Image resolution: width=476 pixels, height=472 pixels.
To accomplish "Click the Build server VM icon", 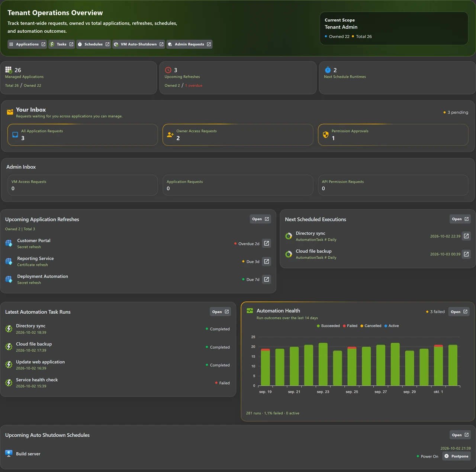I will (x=9, y=453).
